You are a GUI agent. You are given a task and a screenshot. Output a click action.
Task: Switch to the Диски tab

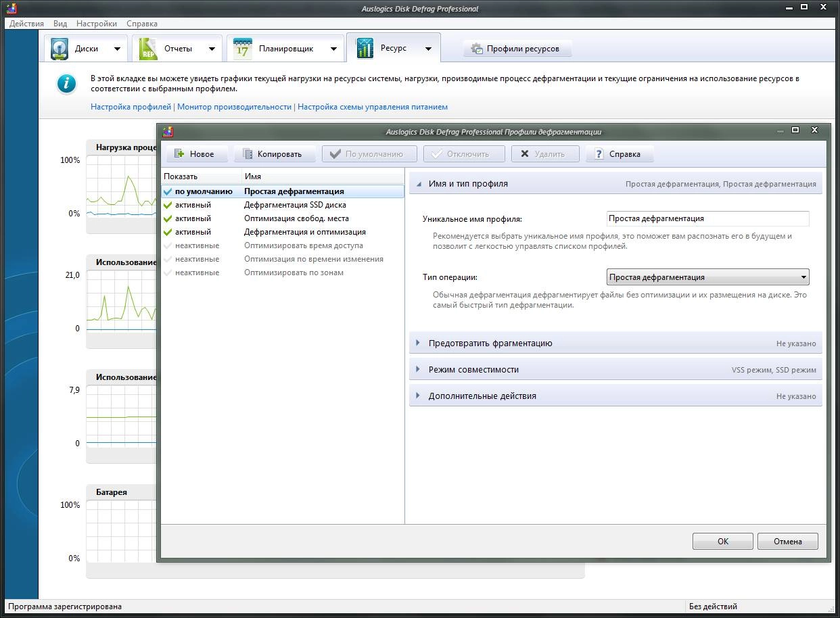click(x=86, y=49)
